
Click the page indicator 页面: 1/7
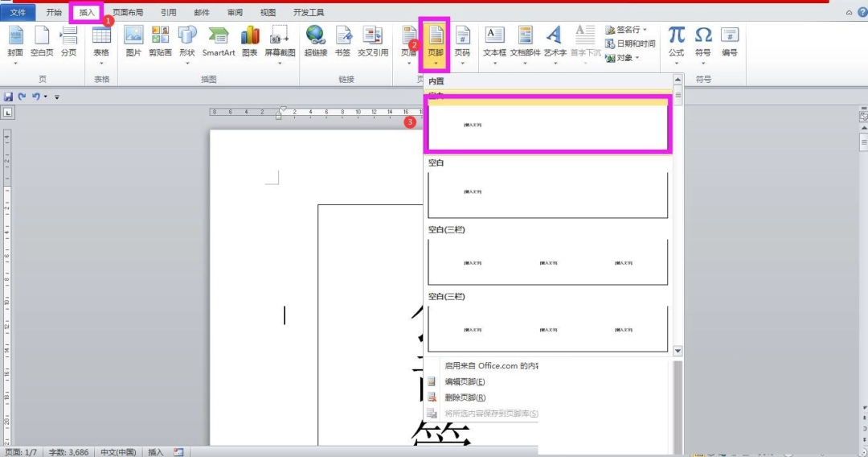[21, 452]
